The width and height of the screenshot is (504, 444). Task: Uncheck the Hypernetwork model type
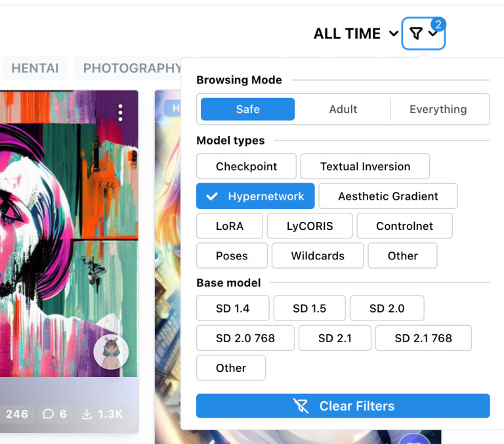click(255, 196)
